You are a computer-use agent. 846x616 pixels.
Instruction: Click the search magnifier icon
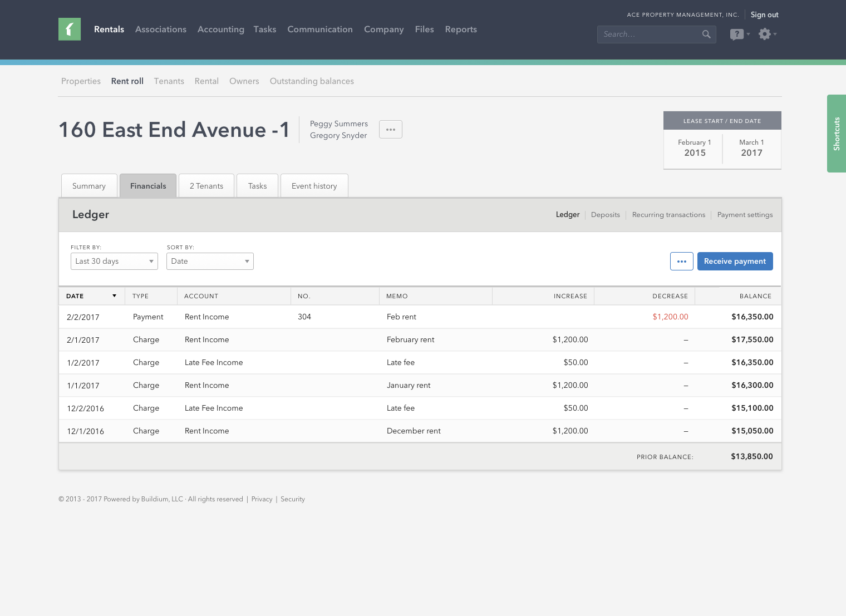coord(706,34)
